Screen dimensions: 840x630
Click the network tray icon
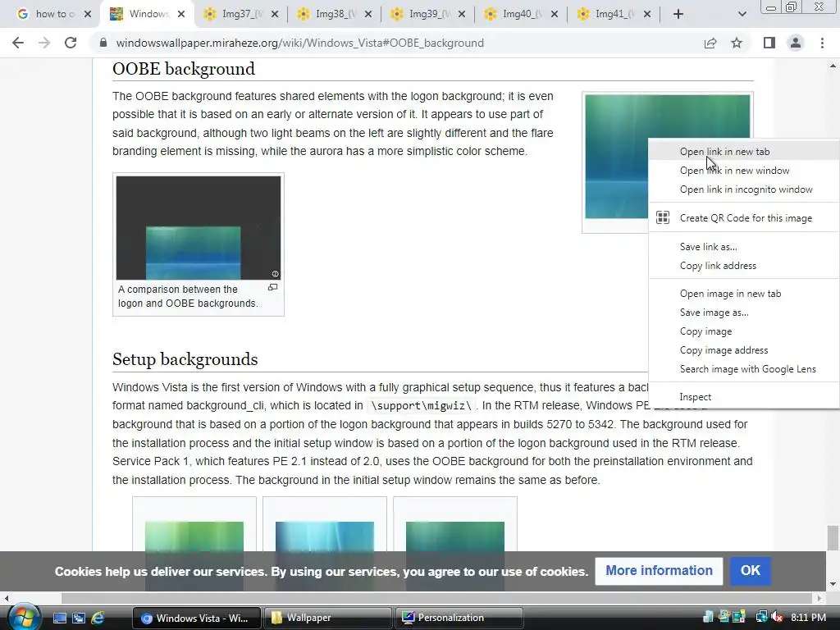point(760,618)
